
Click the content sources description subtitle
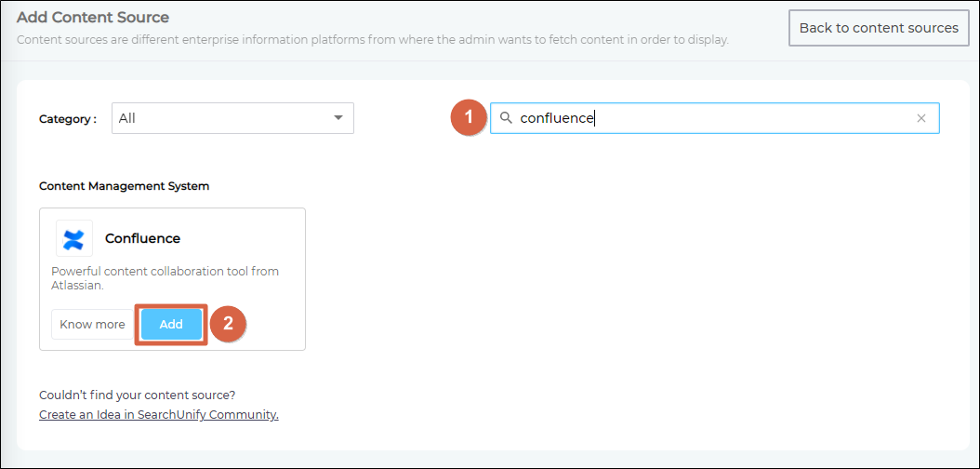[372, 40]
